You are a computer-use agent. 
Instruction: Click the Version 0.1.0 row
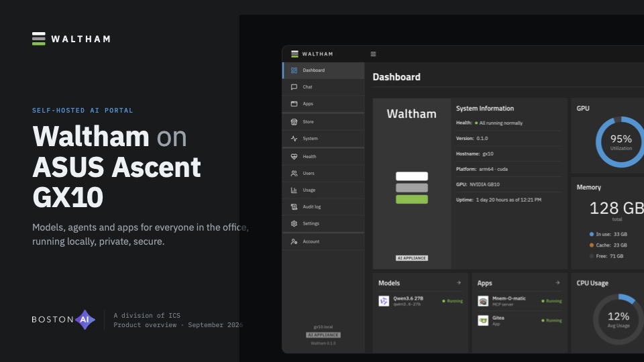pyautogui.click(x=508, y=138)
